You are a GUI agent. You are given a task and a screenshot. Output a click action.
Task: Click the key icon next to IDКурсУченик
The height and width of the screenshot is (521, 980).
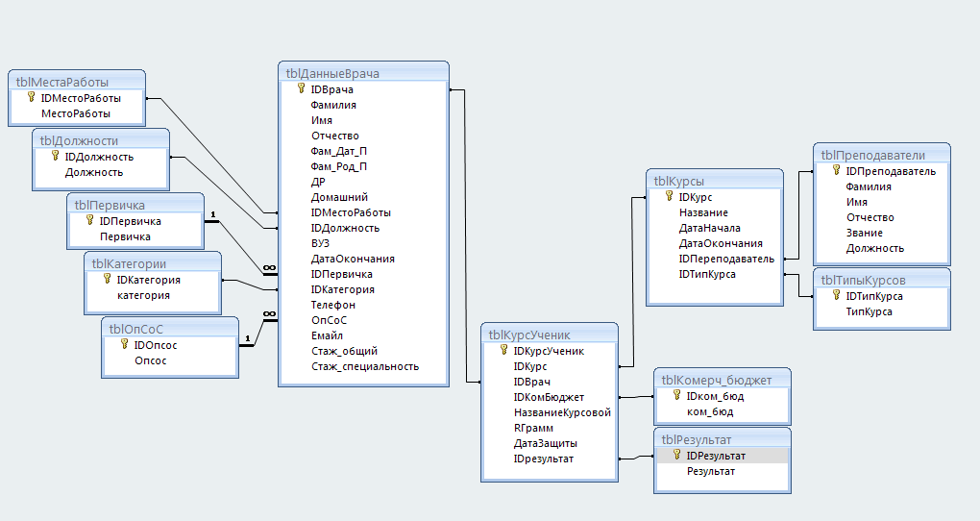pos(503,350)
